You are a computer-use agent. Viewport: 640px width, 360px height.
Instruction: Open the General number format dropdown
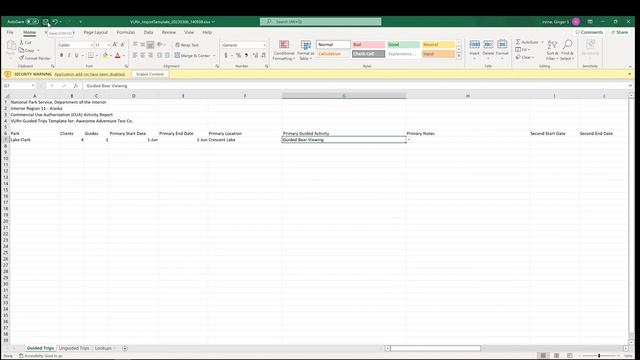tap(264, 45)
